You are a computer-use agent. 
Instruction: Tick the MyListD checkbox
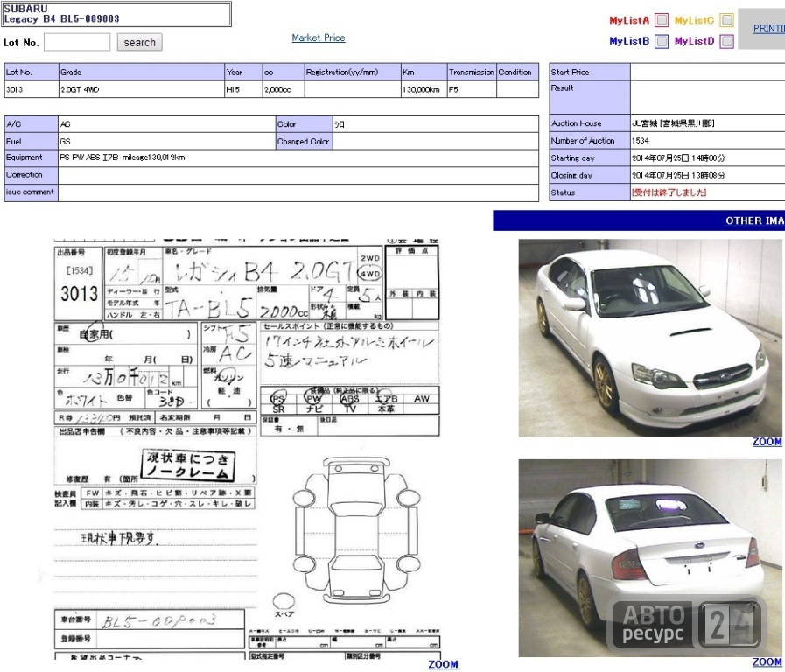(x=727, y=41)
